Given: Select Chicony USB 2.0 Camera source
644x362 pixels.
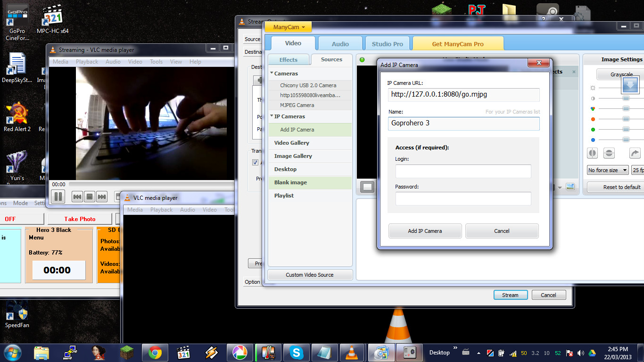Looking at the screenshot, I should 310,85.
